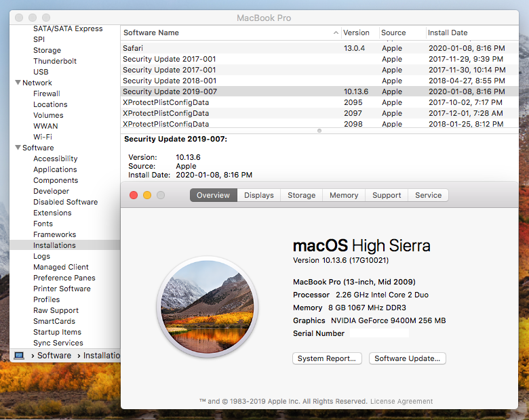Image resolution: width=529 pixels, height=420 pixels.
Task: Select Security Update 2018-001 row
Action: pyautogui.click(x=319, y=81)
